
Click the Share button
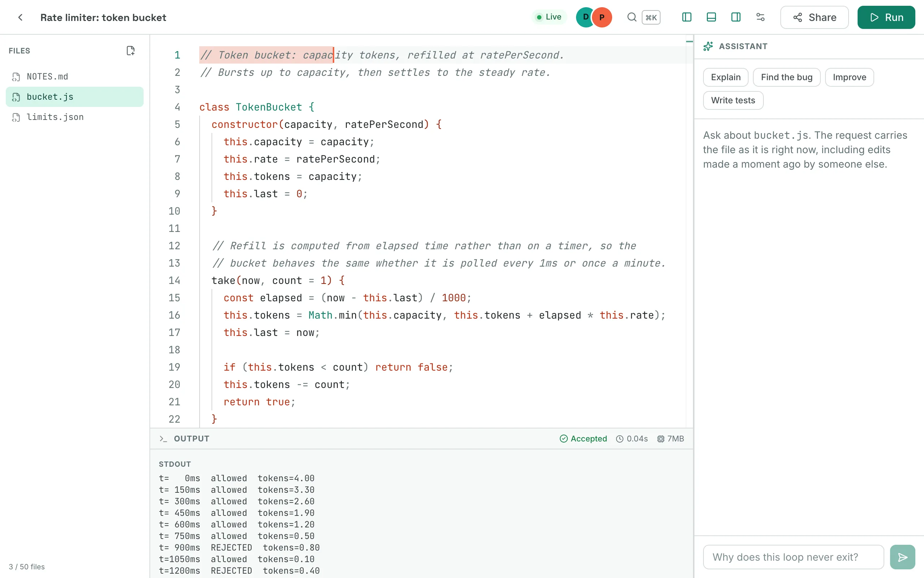(x=814, y=18)
